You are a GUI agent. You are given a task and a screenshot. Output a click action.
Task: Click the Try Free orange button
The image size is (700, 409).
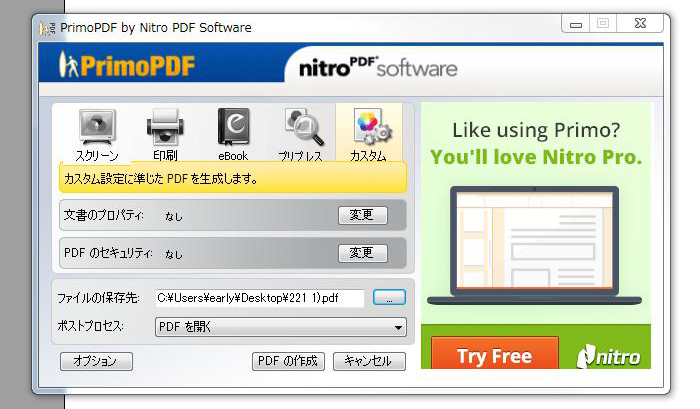(x=494, y=355)
